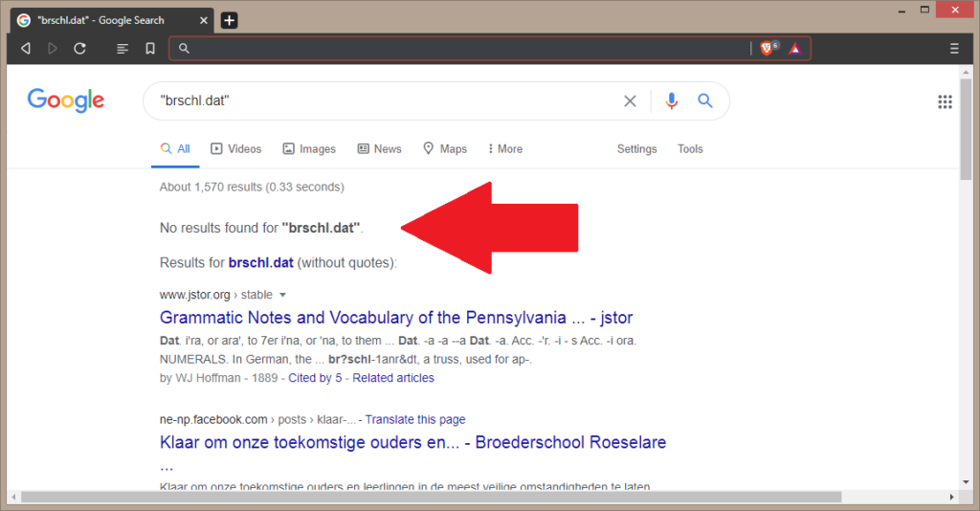Open Brave Shields lion icon
Viewport: 980px width, 511px height.
point(768,48)
